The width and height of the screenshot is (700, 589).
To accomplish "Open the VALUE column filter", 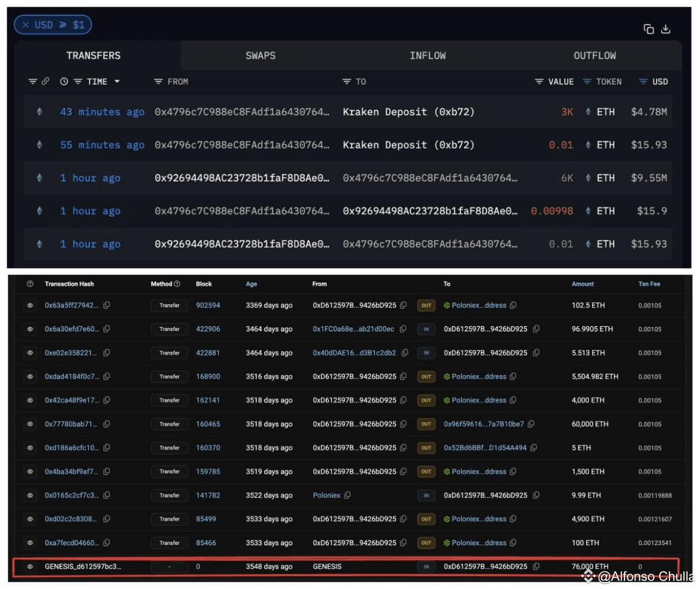I will pos(539,81).
